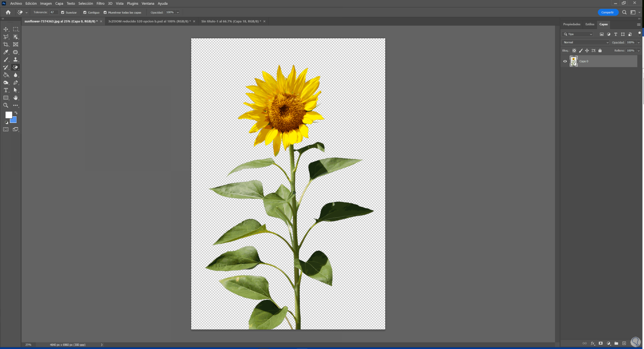Go to the Home screen icon
Image resolution: width=644 pixels, height=349 pixels.
tap(8, 12)
